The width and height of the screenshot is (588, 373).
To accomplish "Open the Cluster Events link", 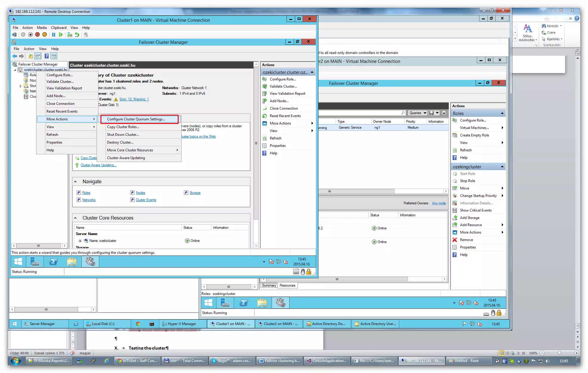I will (146, 200).
